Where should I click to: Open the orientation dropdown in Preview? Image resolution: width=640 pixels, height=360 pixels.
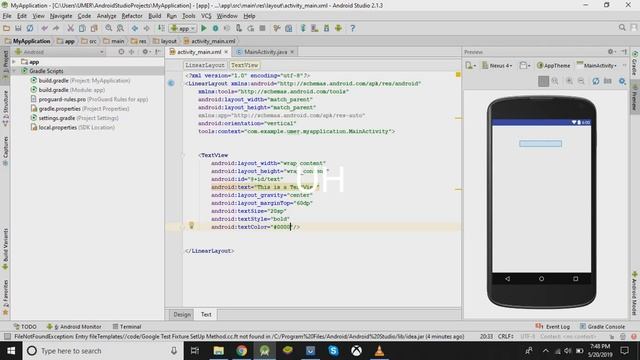pyautogui.click(x=525, y=65)
